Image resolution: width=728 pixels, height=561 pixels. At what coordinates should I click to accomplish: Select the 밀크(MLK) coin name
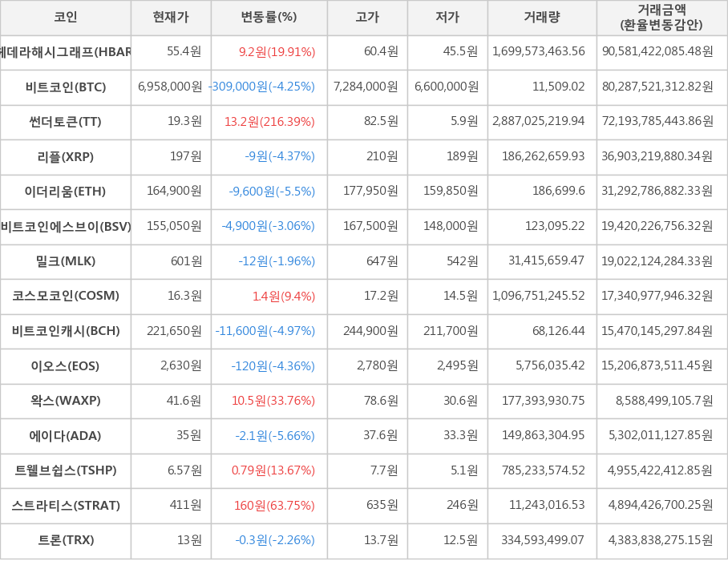click(x=66, y=261)
